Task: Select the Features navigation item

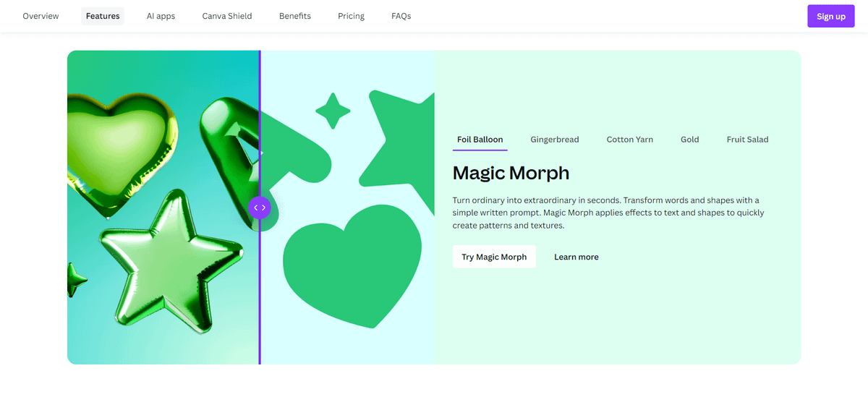Action: pos(103,16)
